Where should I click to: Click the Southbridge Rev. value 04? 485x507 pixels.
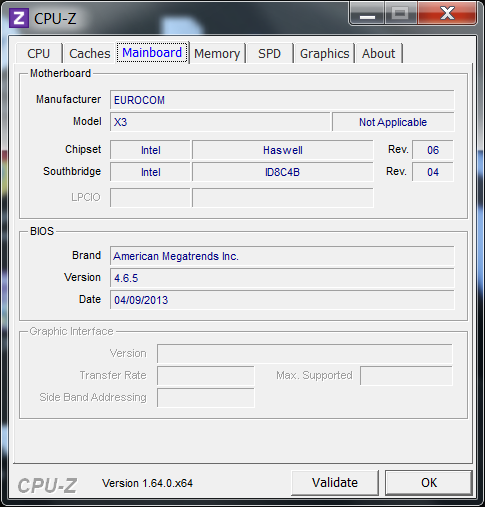433,172
